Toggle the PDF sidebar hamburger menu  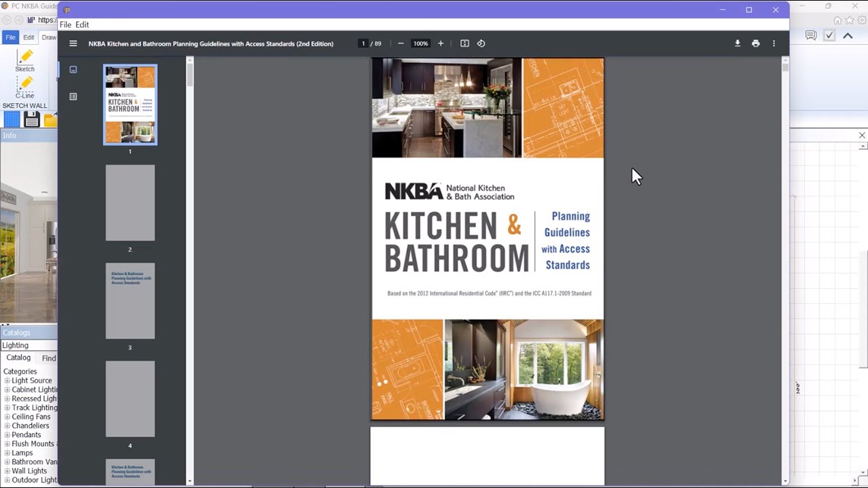point(73,43)
